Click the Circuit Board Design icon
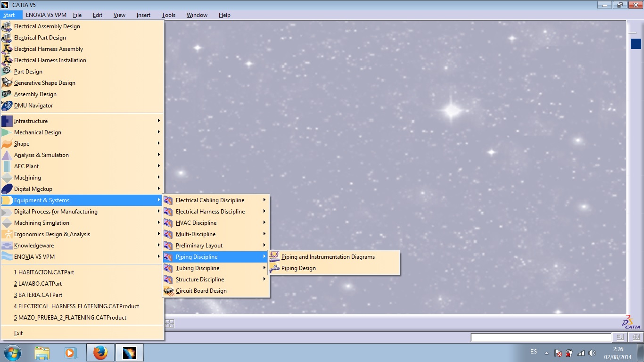The height and width of the screenshot is (362, 644). (x=168, y=291)
